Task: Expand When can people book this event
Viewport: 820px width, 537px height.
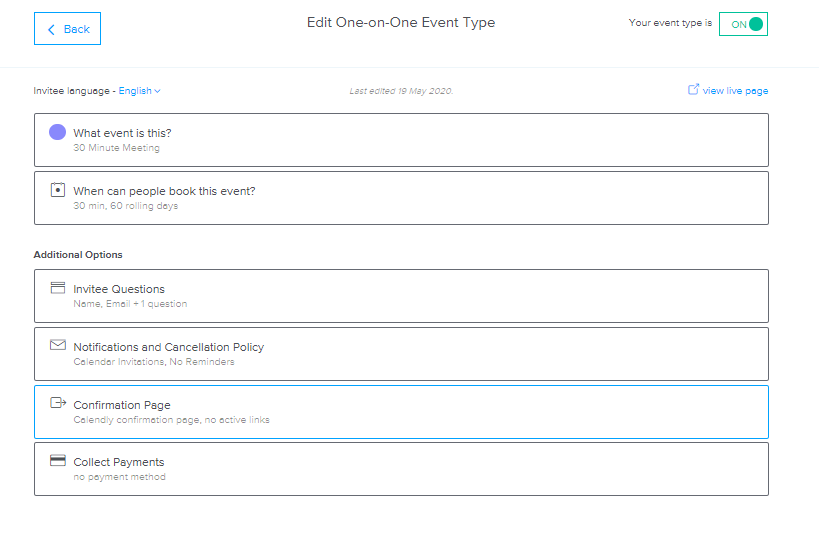Action: tap(401, 198)
